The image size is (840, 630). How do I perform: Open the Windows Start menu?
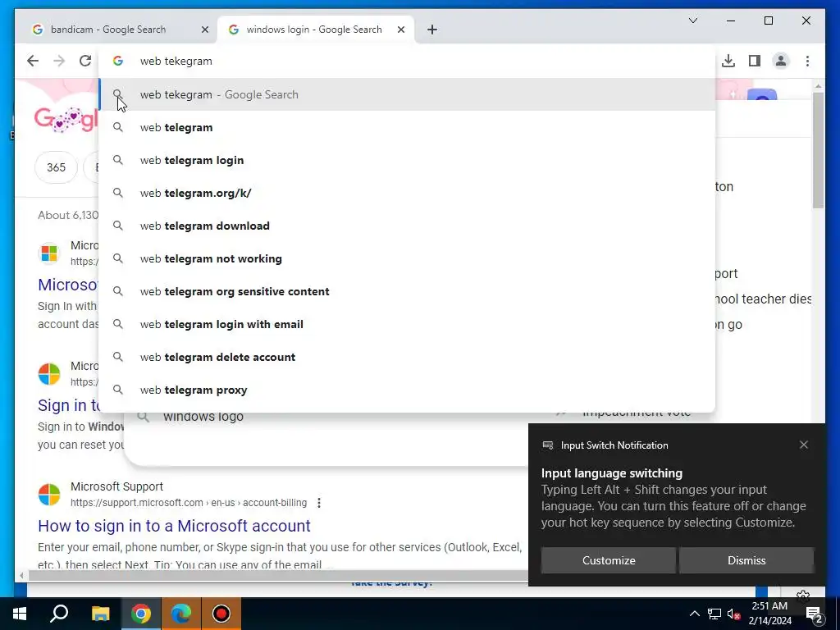[x=20, y=614]
